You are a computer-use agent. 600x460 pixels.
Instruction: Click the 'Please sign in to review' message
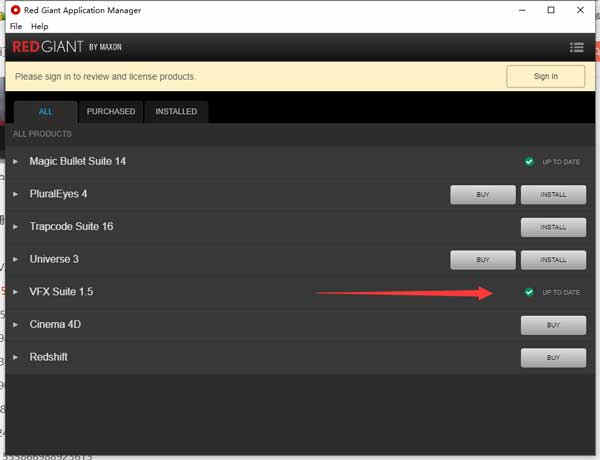105,77
